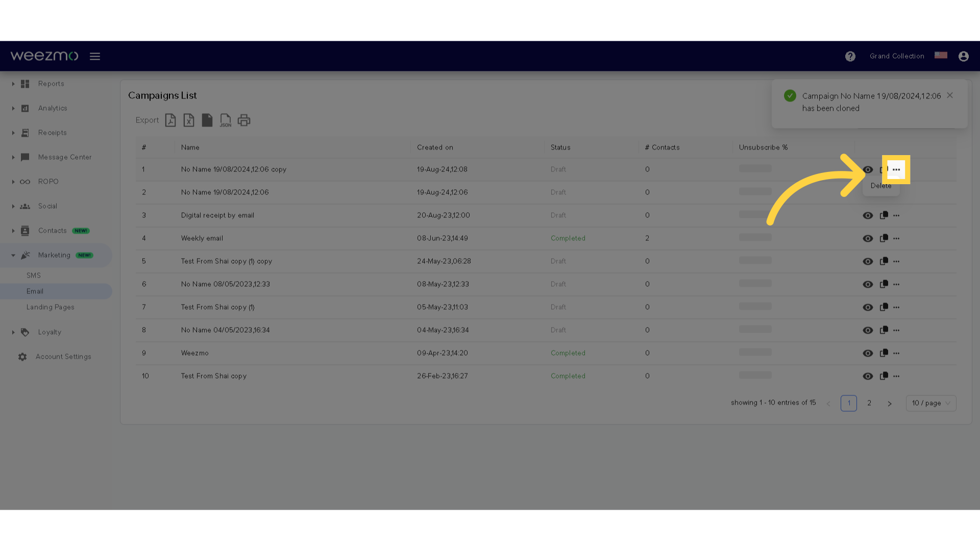980x551 pixels.
Task: Show visibility icon for Test From Shai copy
Action: click(x=868, y=375)
